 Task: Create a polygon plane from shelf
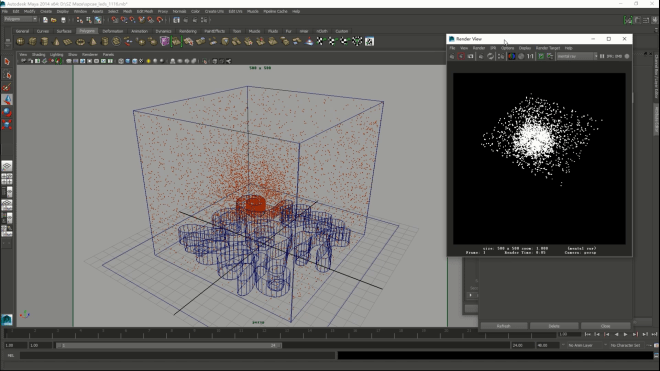click(68, 41)
